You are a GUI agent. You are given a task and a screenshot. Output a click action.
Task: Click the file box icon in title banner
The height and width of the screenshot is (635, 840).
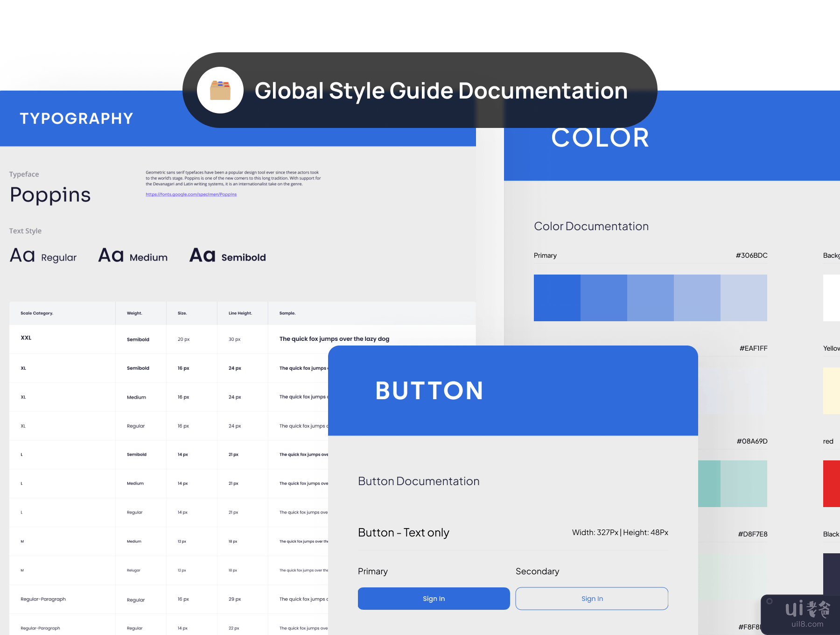click(220, 90)
